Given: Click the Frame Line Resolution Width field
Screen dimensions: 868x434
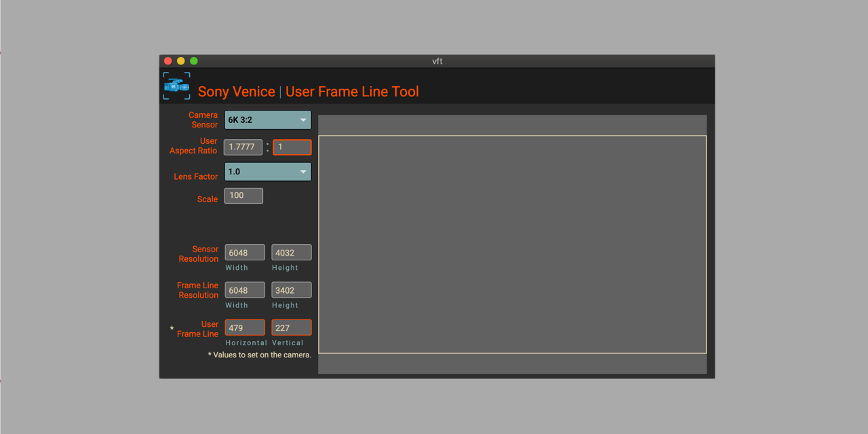Looking at the screenshot, I should 244,290.
